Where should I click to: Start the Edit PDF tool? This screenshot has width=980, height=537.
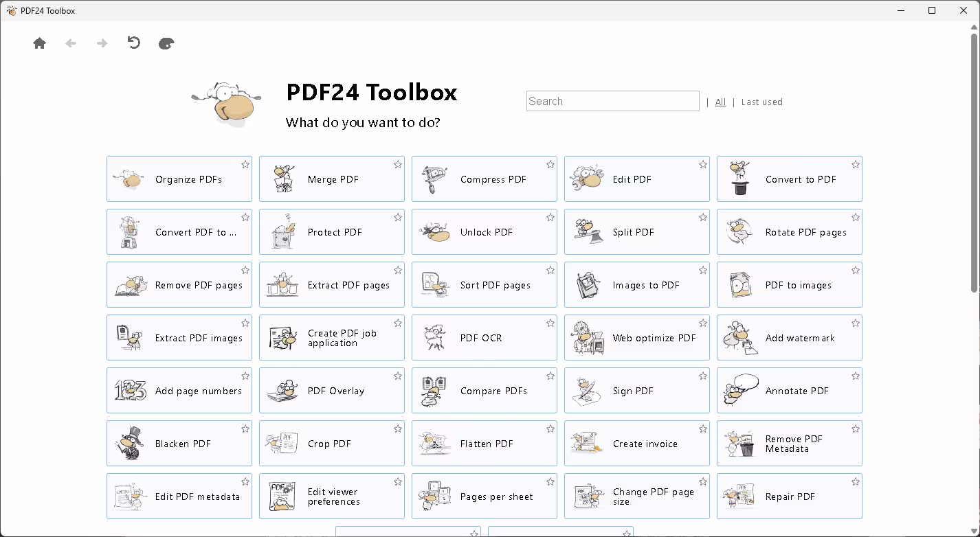[637, 179]
